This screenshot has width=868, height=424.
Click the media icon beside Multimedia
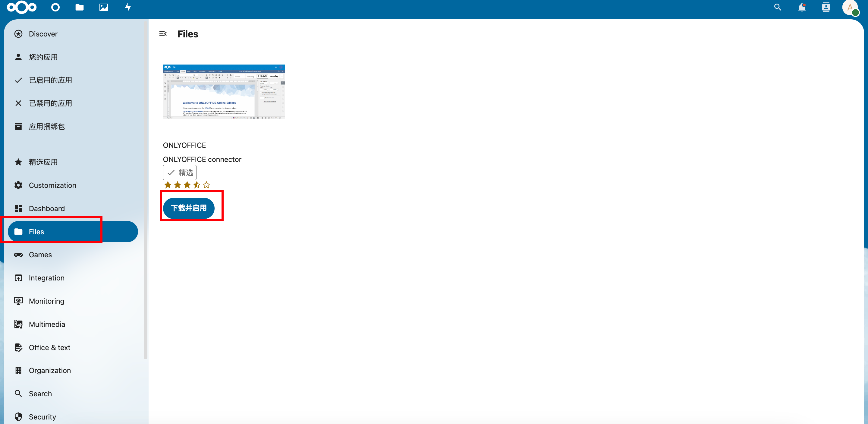coord(18,324)
